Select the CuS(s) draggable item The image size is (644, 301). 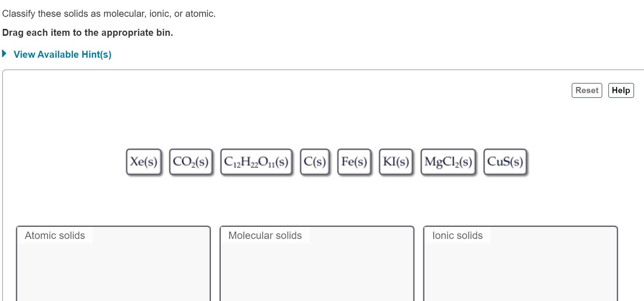point(505,161)
